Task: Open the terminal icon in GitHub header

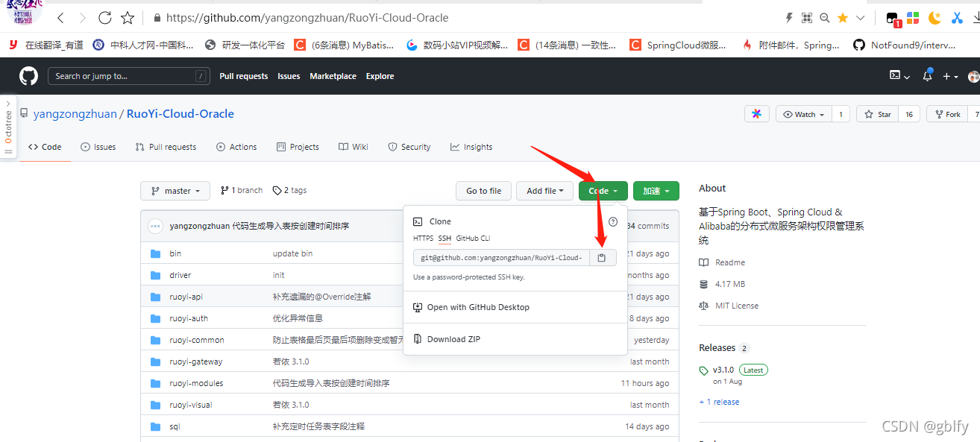Action: [x=899, y=76]
